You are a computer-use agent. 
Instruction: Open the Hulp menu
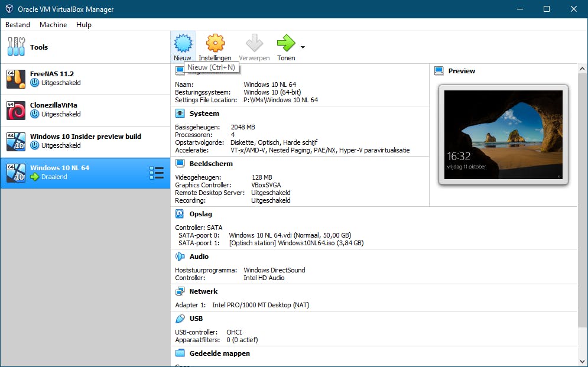pos(84,25)
